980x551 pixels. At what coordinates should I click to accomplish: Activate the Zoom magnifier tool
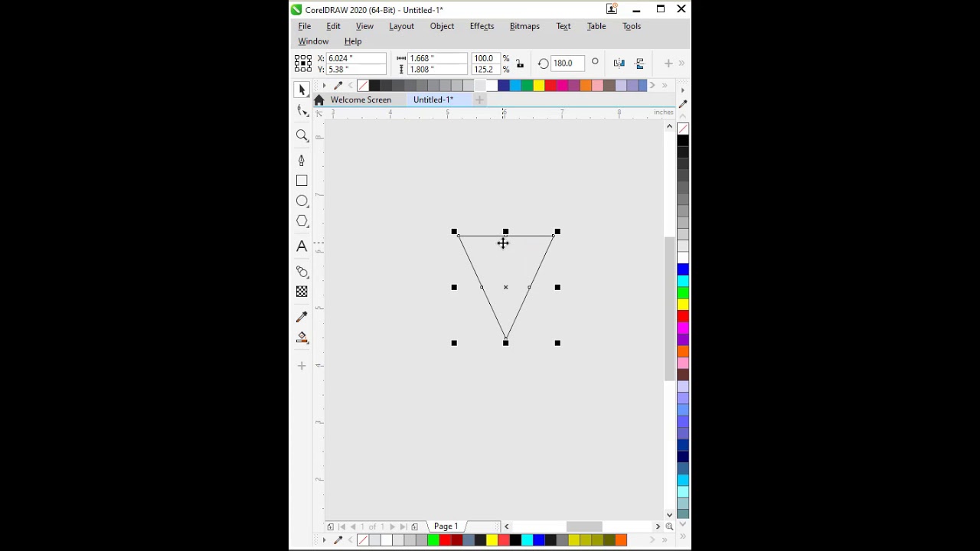pyautogui.click(x=302, y=136)
